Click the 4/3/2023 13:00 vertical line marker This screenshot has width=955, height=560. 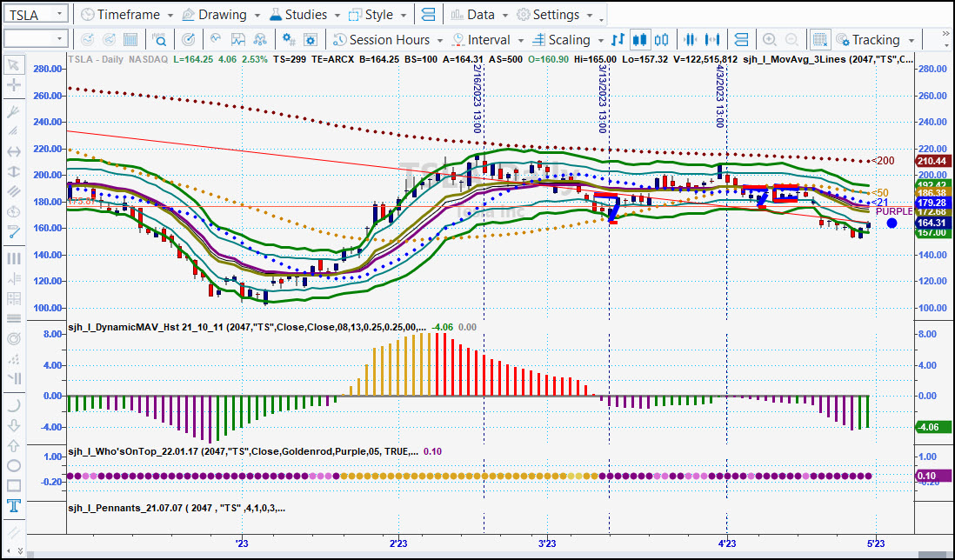[x=720, y=95]
